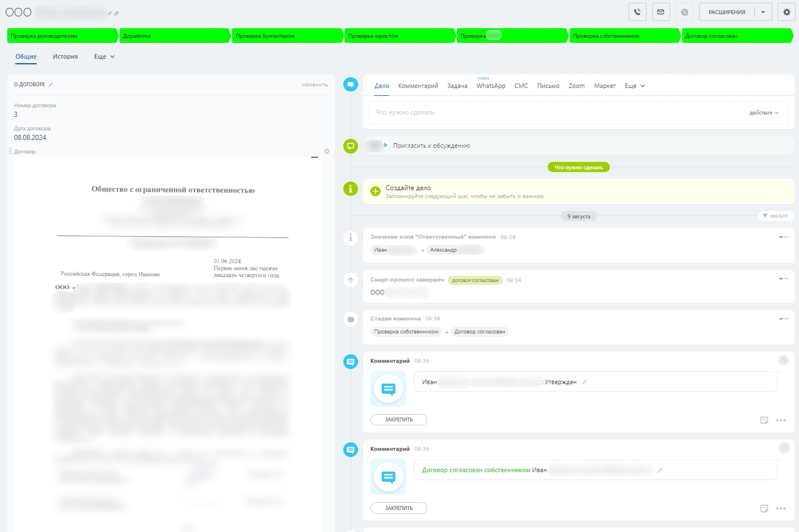This screenshot has width=799, height=532.
Task: Click plus icon to invite participant to discussion
Action: (385, 145)
